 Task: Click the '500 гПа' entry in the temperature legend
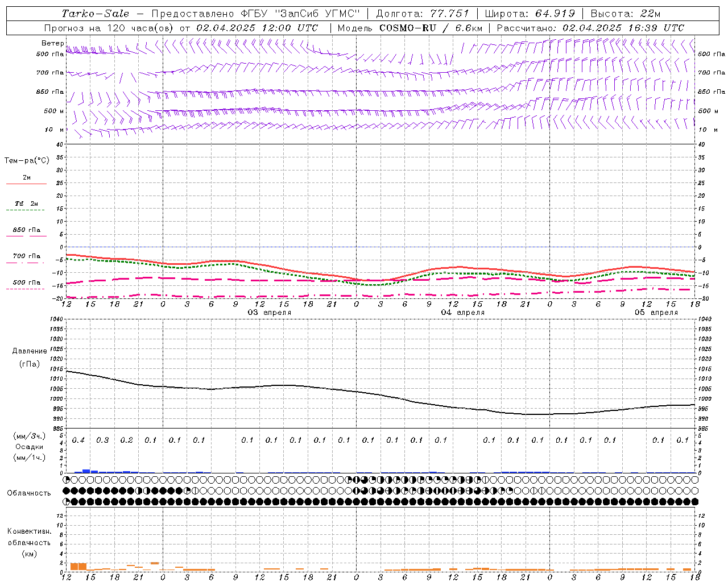(26, 282)
